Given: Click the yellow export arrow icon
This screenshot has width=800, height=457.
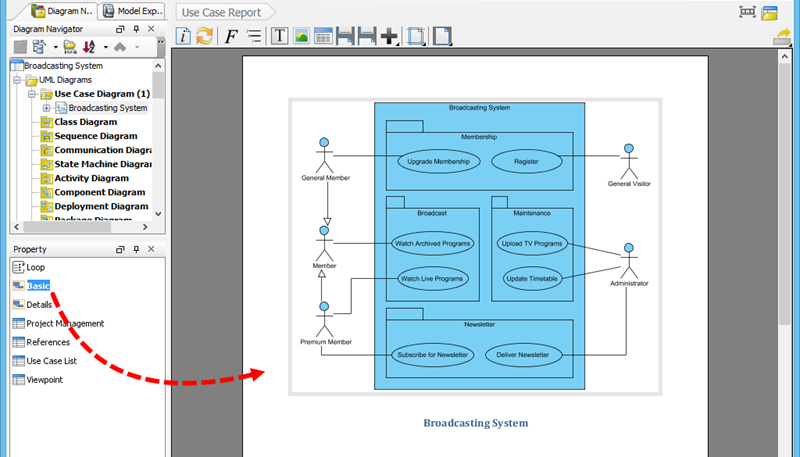Looking at the screenshot, I should (x=782, y=37).
